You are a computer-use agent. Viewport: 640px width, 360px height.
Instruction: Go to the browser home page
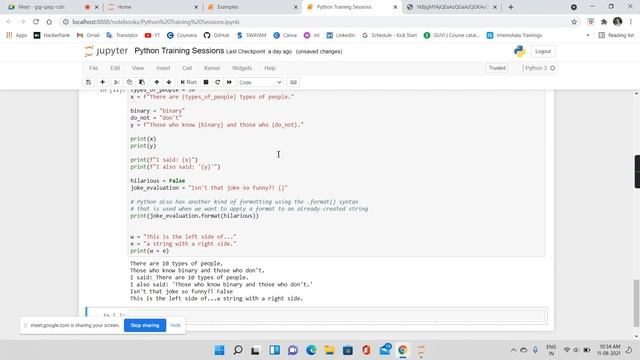(x=49, y=22)
